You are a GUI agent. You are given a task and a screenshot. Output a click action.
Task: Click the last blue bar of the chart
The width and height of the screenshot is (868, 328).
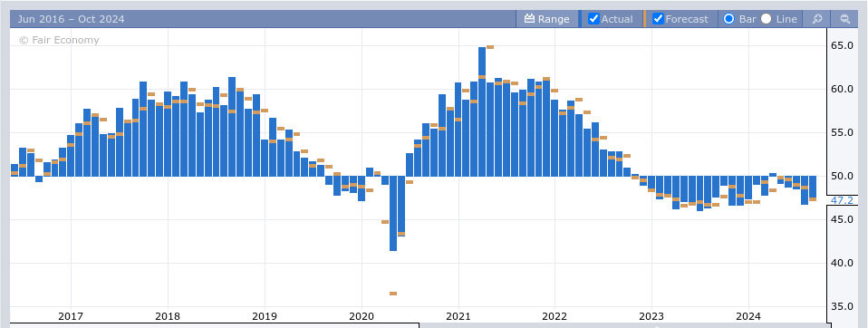point(813,188)
